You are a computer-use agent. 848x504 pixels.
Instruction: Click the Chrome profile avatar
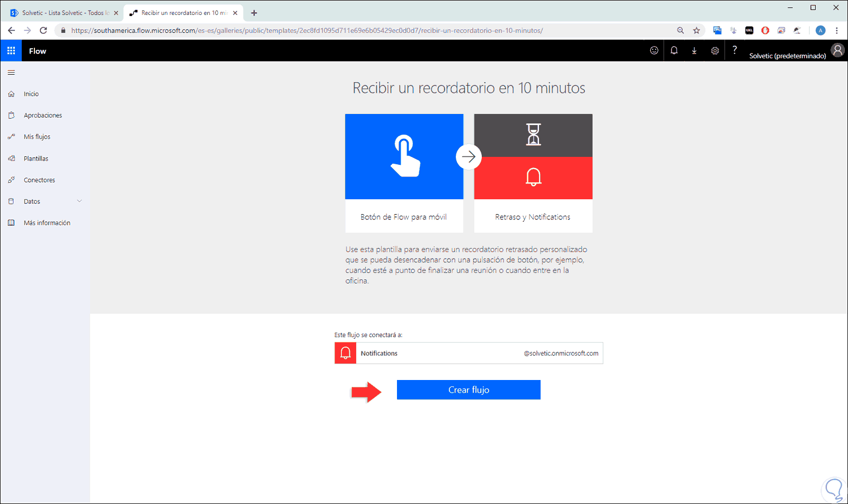pos(820,30)
